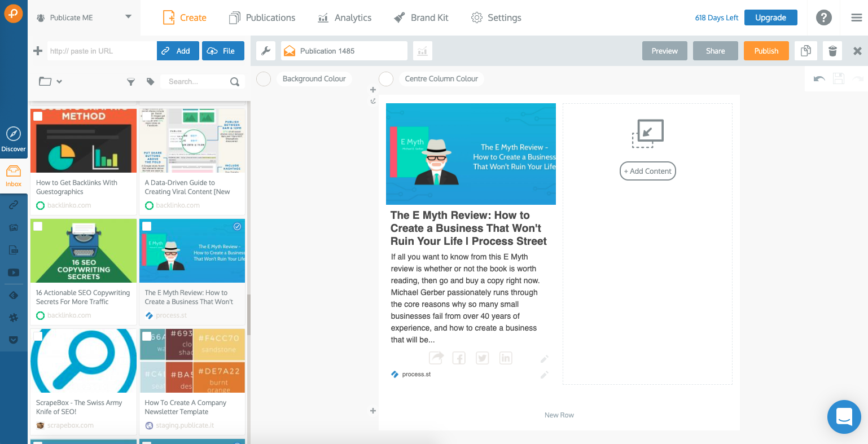This screenshot has width=868, height=444.
Task: Open the Feedly source icon in sidebar
Action: 14,295
